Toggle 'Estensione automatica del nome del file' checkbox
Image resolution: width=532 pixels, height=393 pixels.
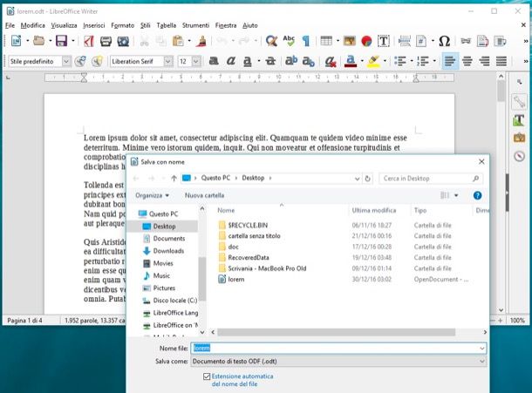point(206,376)
